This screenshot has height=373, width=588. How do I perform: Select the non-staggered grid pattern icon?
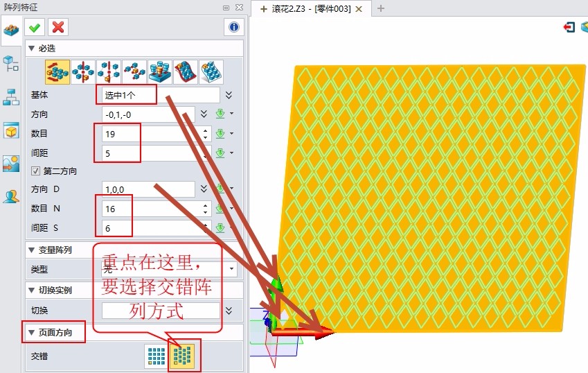(156, 356)
